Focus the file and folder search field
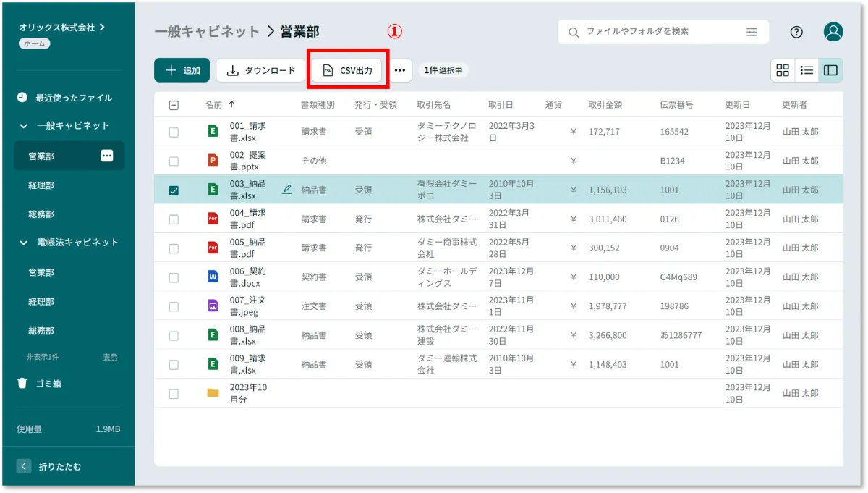This screenshot has height=493, width=868. click(663, 32)
